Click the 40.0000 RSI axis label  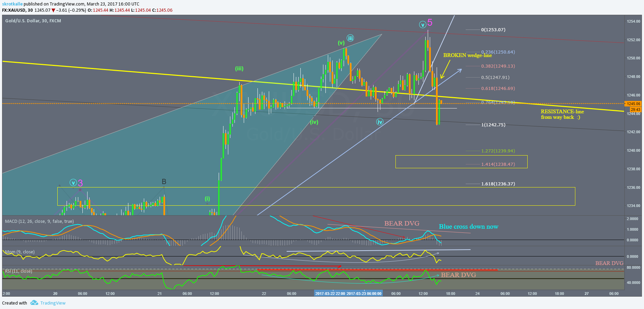633,283
